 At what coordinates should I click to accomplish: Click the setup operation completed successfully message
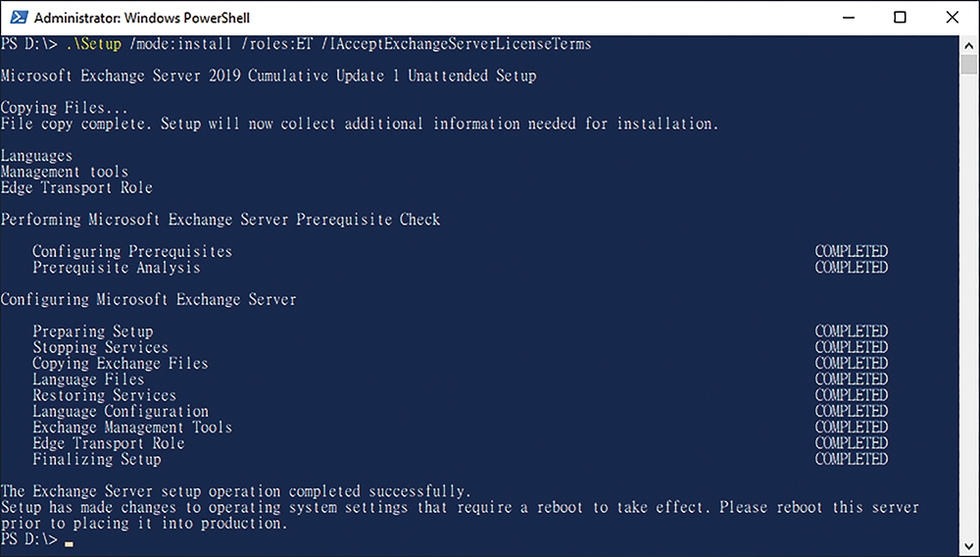236,491
